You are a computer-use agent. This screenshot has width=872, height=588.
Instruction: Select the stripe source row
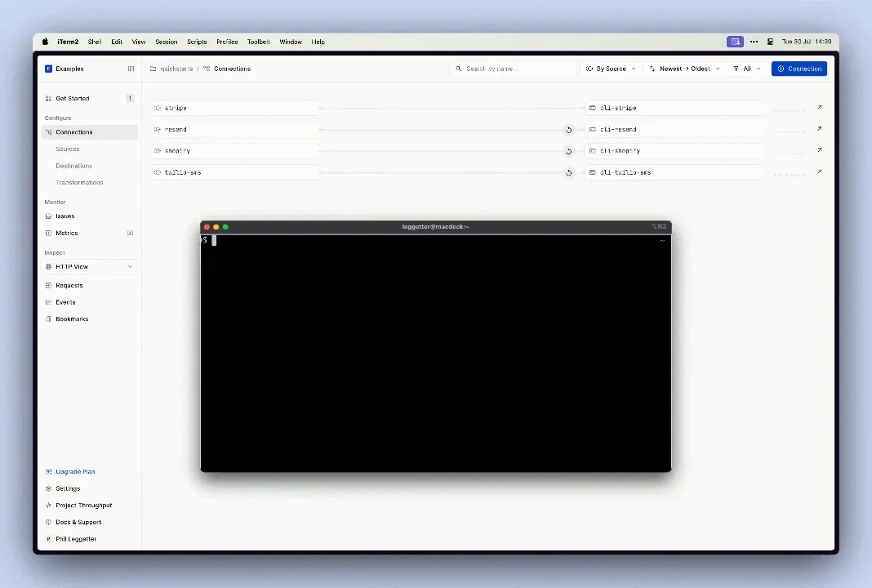(234, 108)
